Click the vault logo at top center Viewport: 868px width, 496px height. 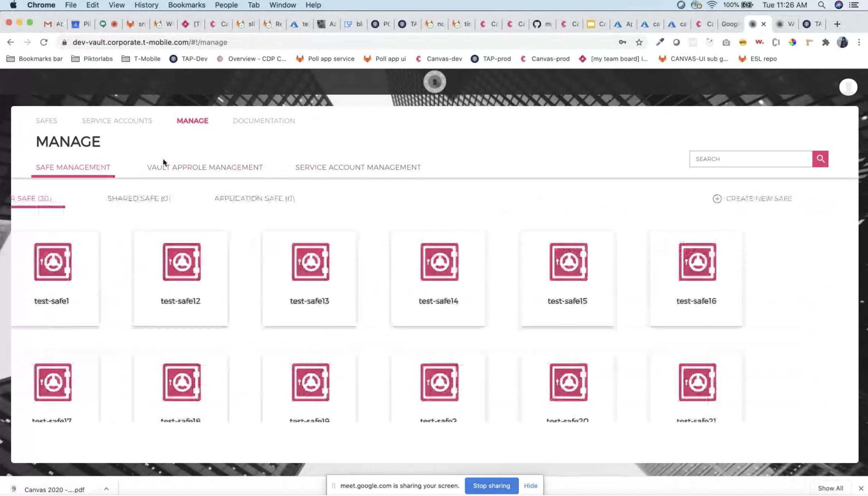[434, 82]
